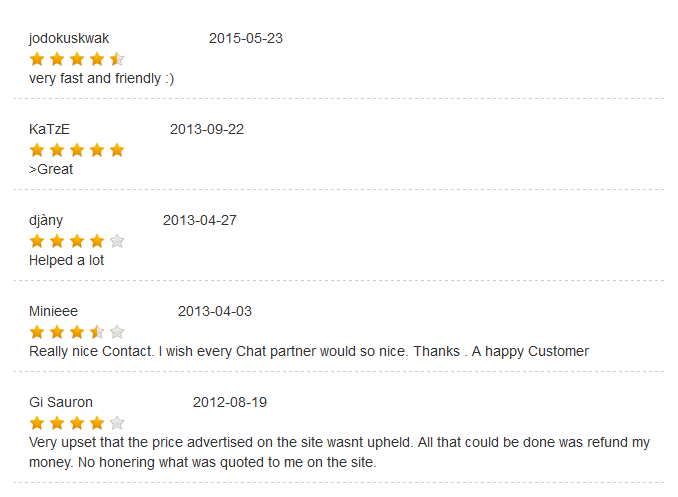Image resolution: width=678 pixels, height=497 pixels.
Task: Click the 'very fast and friendly' review text
Action: point(101,78)
